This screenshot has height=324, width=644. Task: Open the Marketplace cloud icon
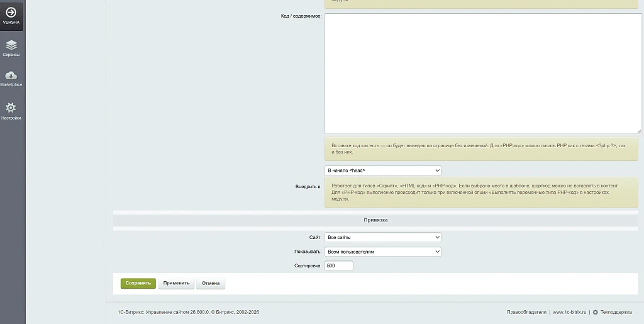[11, 75]
